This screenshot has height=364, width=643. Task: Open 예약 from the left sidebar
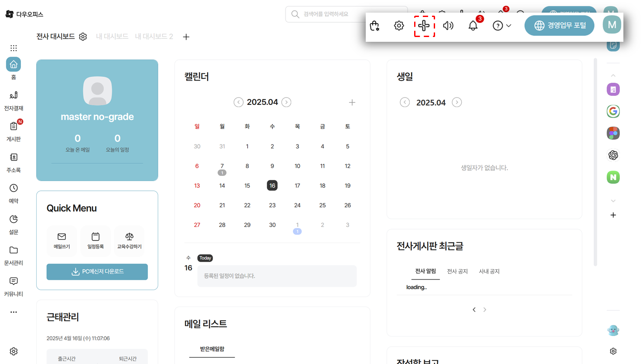[14, 193]
